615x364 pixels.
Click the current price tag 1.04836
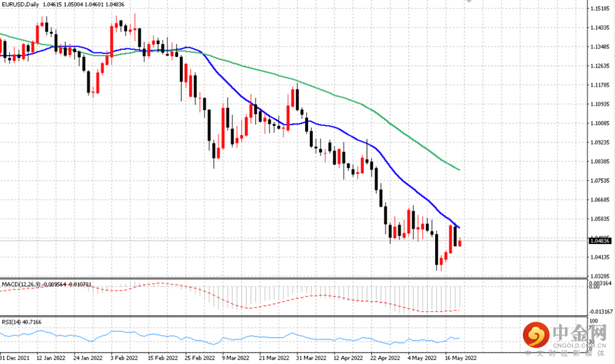click(x=600, y=241)
